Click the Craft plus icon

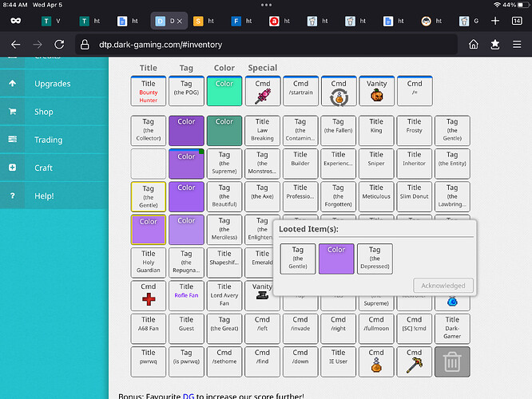[x=12, y=168]
